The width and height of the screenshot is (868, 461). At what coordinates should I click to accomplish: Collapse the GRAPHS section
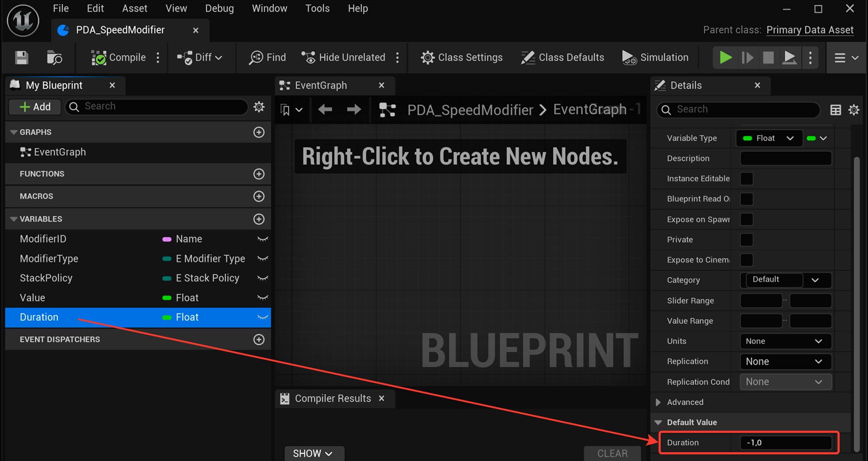[x=14, y=132]
